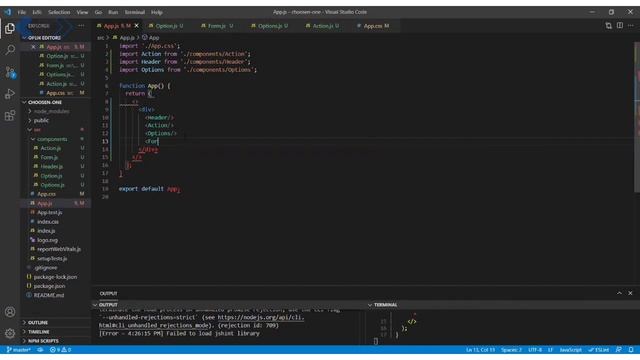Click the master branch indicator in status bar

click(x=19, y=350)
